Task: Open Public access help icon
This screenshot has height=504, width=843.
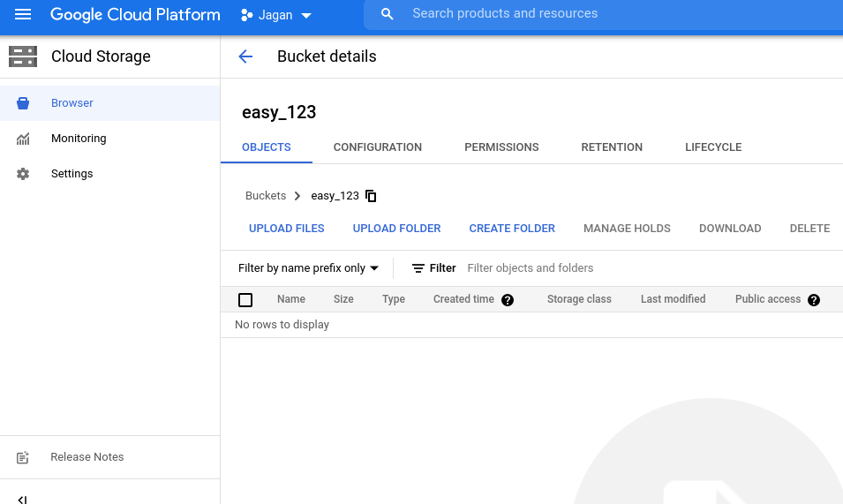Action: [x=814, y=300]
